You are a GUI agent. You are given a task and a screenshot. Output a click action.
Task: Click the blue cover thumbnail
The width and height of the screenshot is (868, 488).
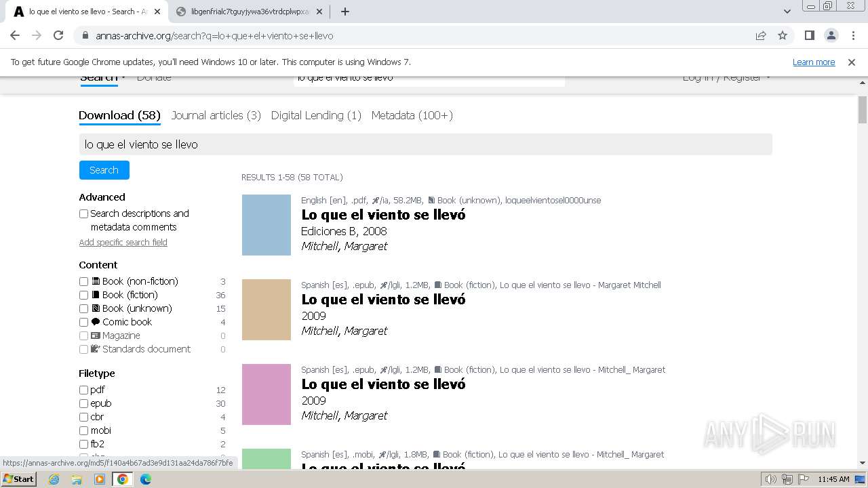tap(267, 225)
